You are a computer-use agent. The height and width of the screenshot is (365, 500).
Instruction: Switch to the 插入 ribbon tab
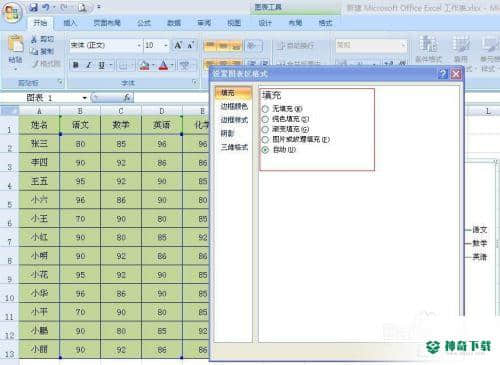70,23
